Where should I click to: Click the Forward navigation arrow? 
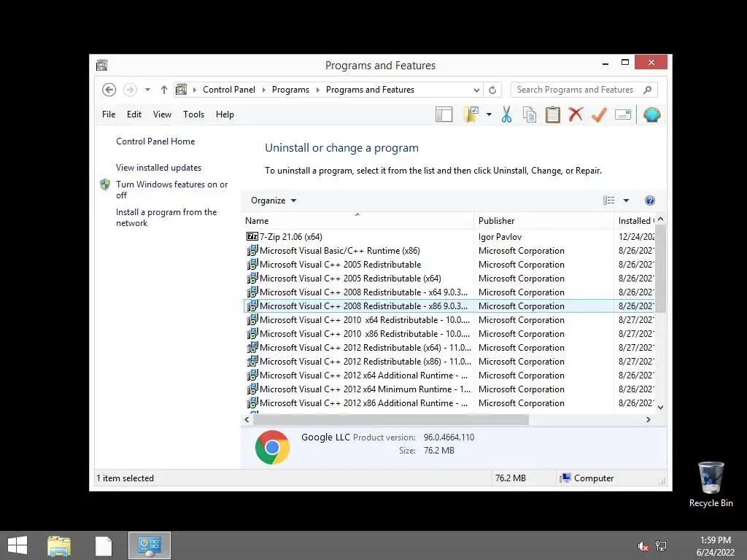tap(130, 90)
